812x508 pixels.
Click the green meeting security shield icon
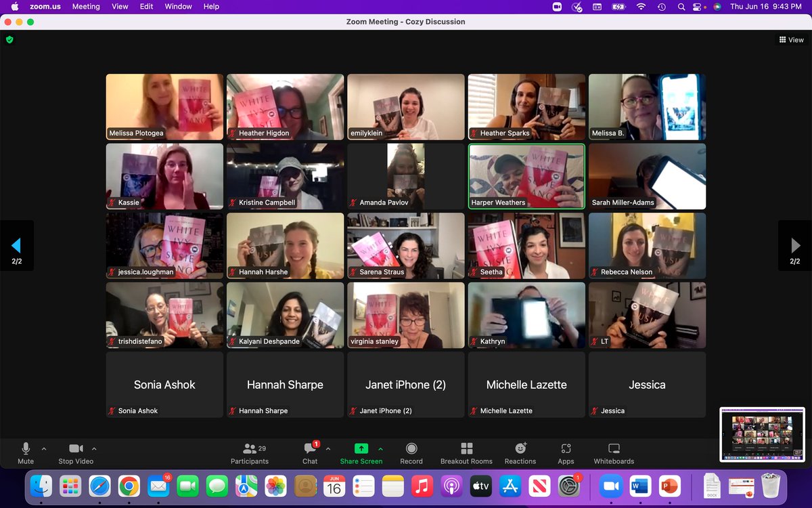(x=9, y=39)
